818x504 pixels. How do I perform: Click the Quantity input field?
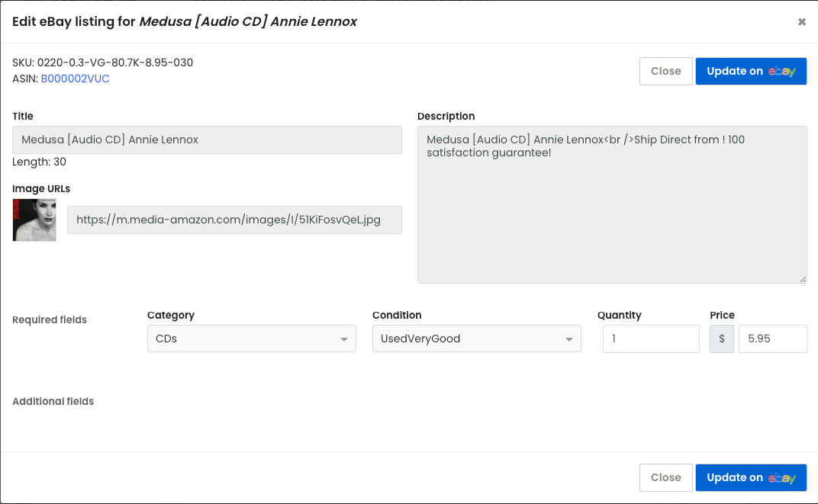651,339
